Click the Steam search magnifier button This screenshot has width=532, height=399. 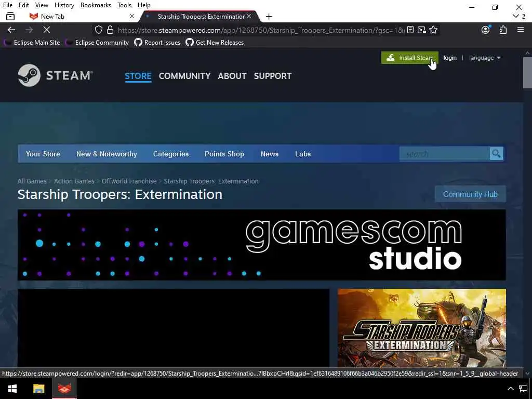496,154
